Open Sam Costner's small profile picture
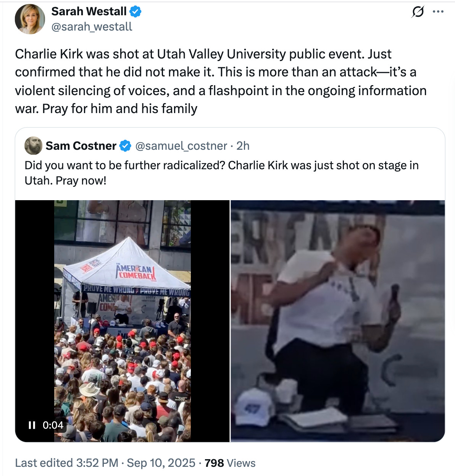 33,146
